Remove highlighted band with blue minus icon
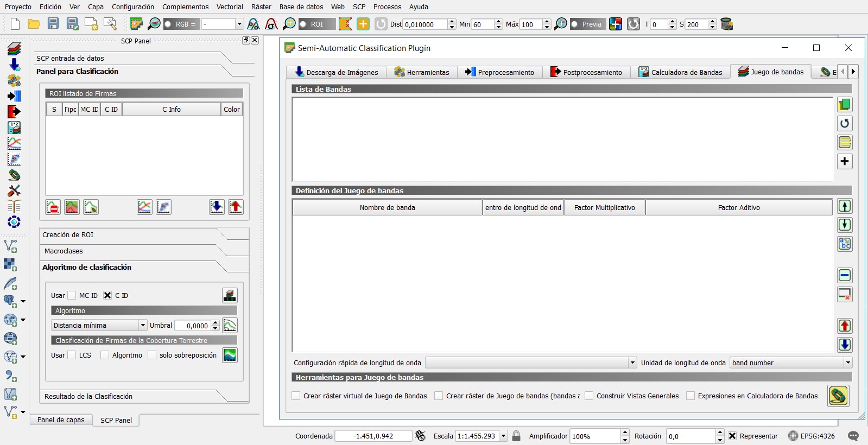 tap(845, 275)
